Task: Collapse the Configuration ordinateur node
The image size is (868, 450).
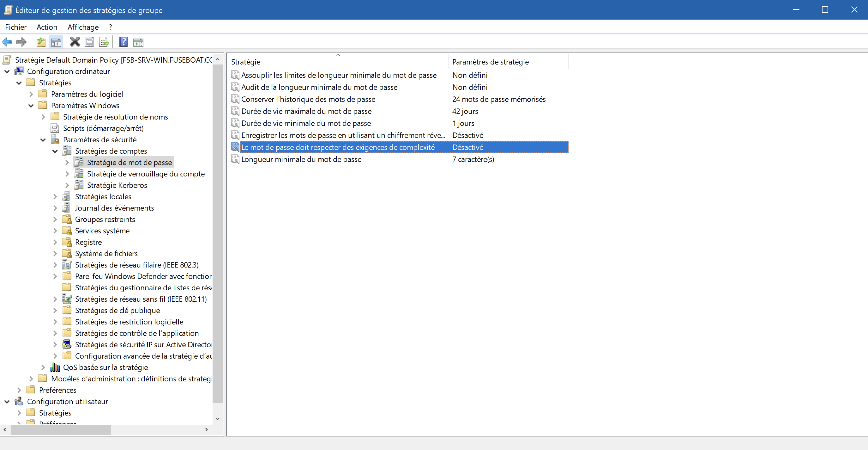Action: click(x=7, y=71)
